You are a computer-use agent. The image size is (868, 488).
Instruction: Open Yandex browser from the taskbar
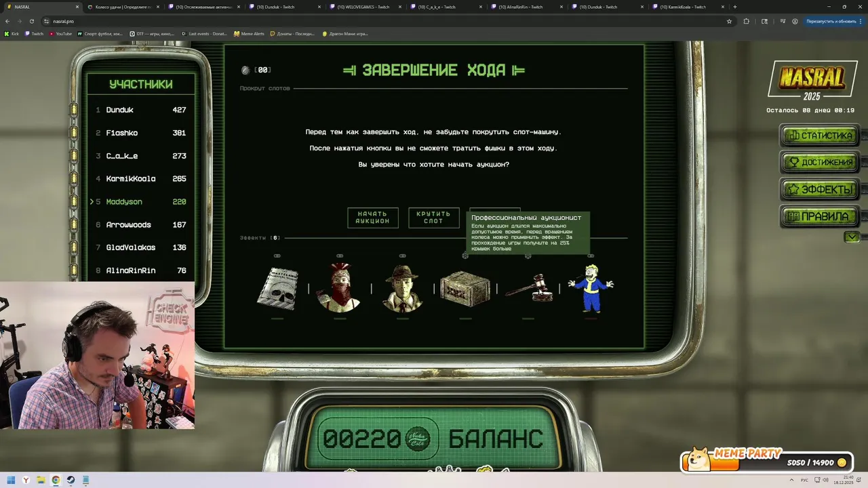click(x=26, y=481)
